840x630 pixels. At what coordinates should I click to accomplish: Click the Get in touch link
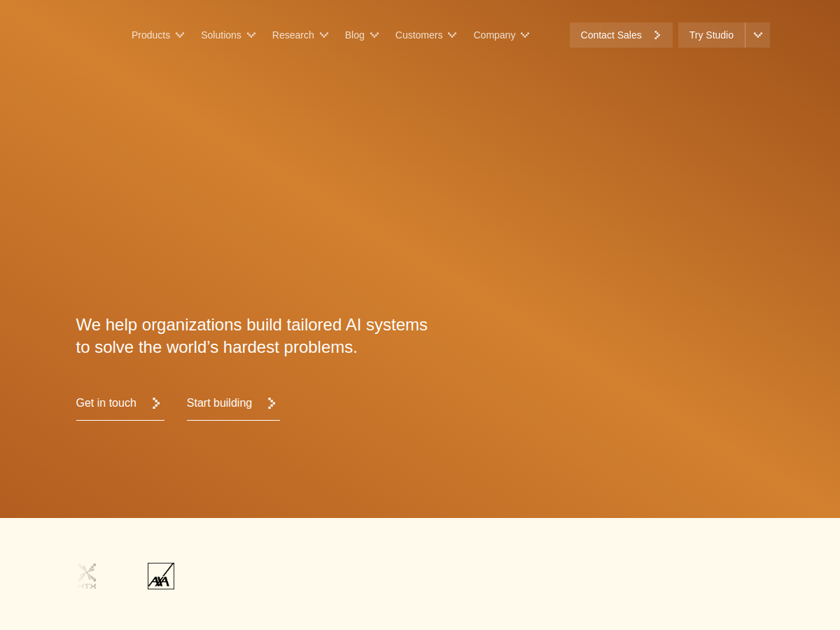click(x=106, y=402)
